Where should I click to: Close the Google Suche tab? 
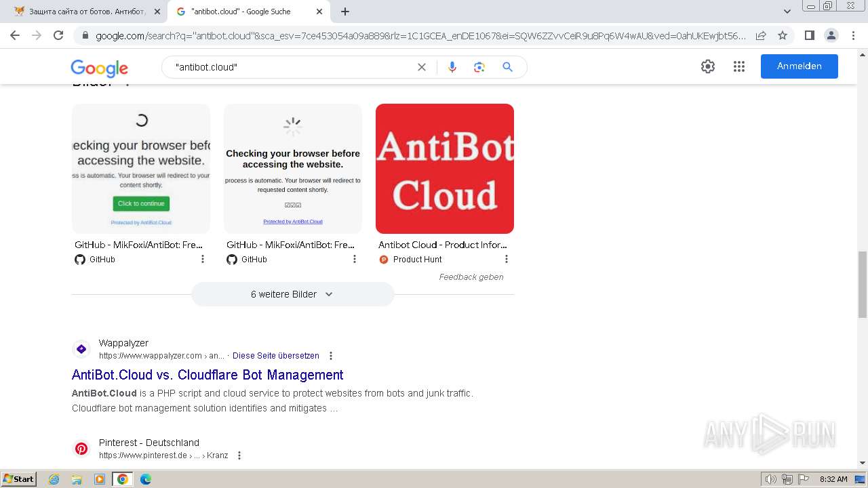tap(319, 12)
